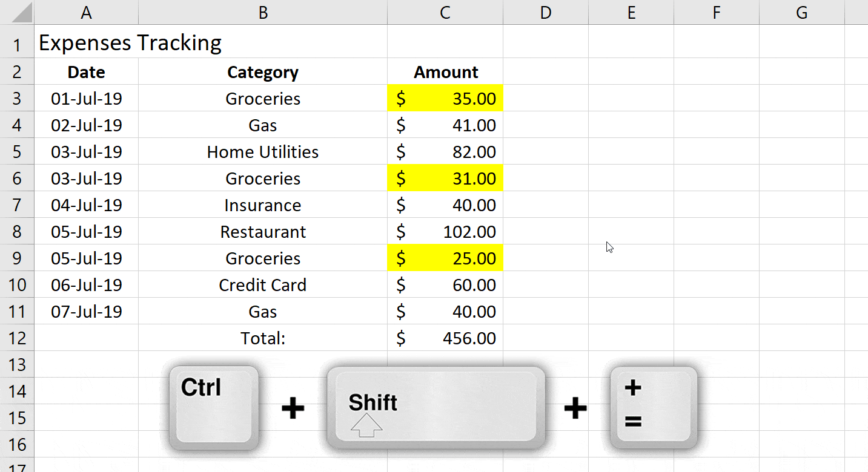Select the Date header cell
Viewport: 868px width, 472px height.
pyautogui.click(x=86, y=72)
